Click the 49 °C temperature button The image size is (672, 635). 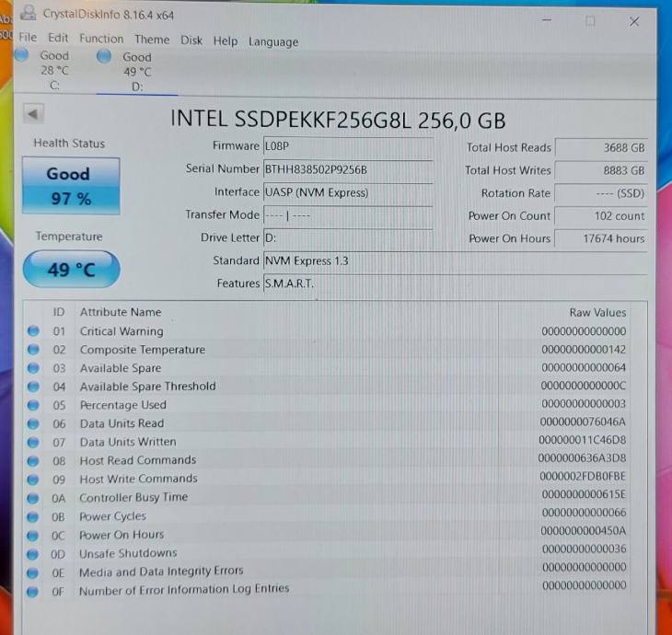pyautogui.click(x=71, y=270)
